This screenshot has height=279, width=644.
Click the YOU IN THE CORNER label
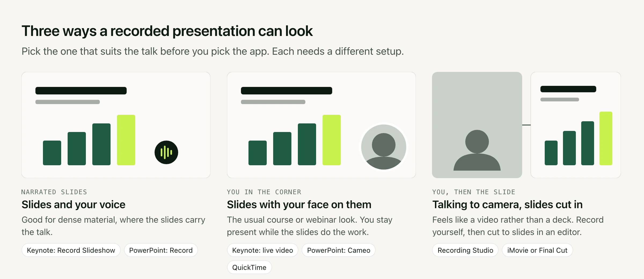(264, 192)
